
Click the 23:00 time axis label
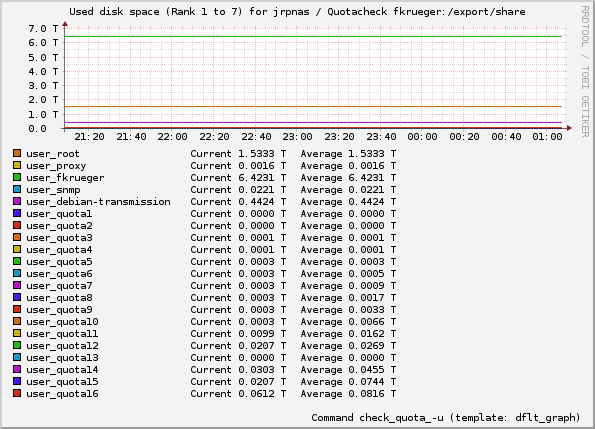(298, 137)
